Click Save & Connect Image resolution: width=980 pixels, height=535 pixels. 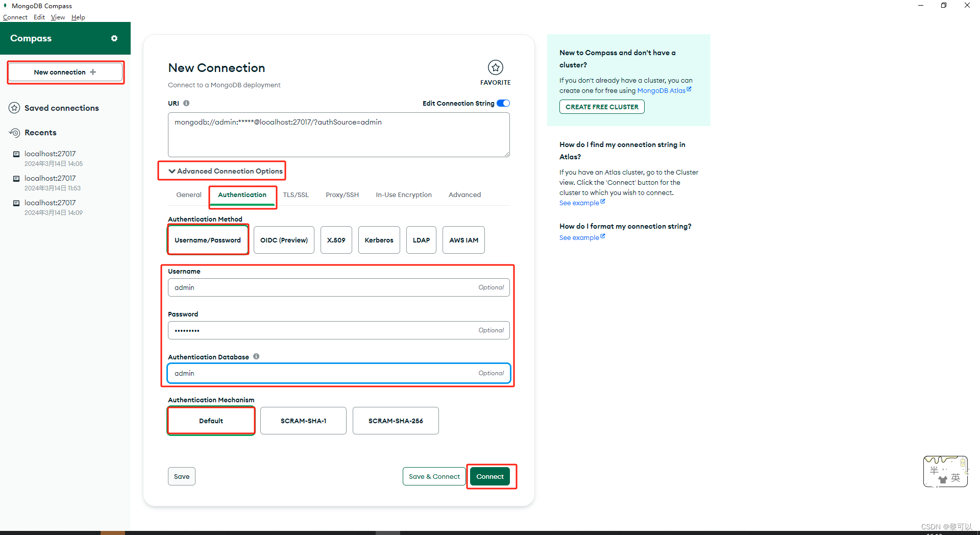click(x=434, y=476)
